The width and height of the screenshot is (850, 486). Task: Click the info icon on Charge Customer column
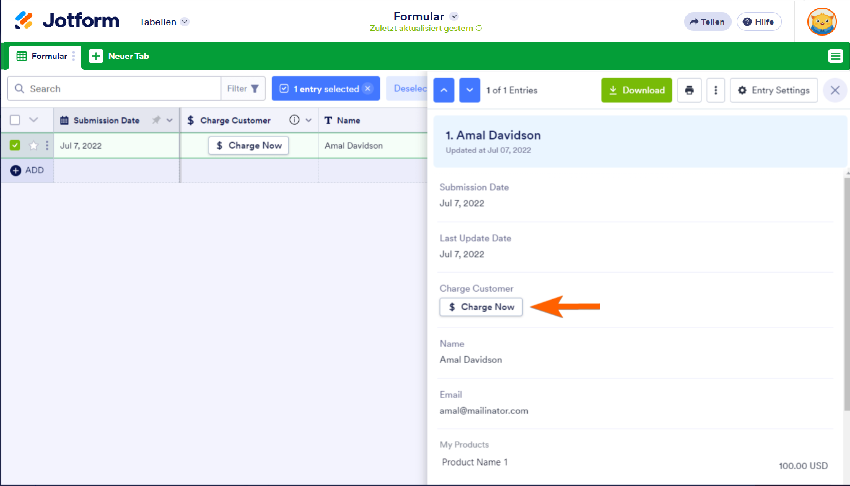tap(294, 120)
